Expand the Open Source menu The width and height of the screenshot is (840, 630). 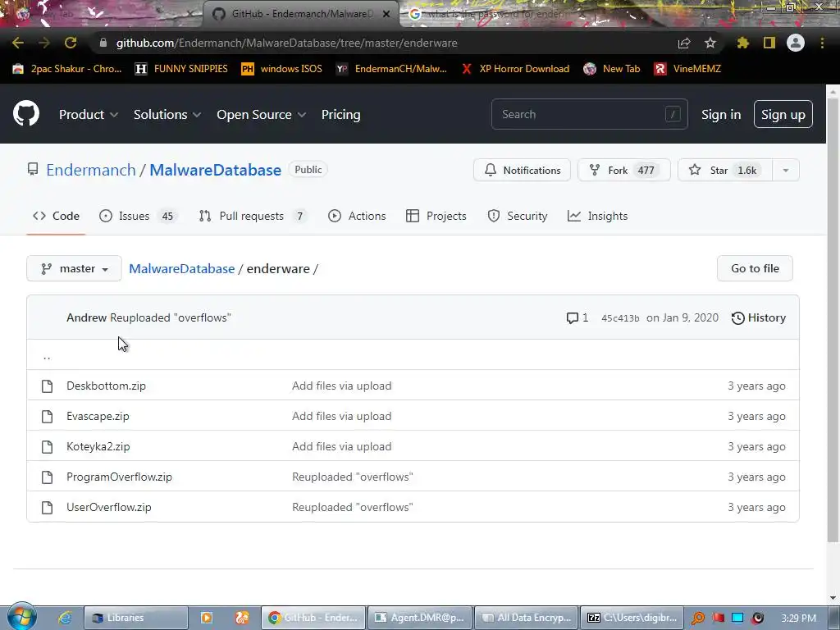(262, 115)
